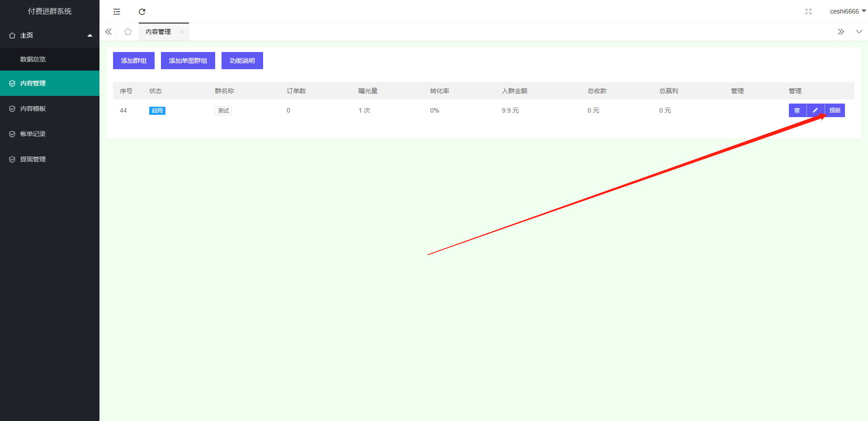
Task: Open 提现管理 sidebar item
Action: (33, 159)
